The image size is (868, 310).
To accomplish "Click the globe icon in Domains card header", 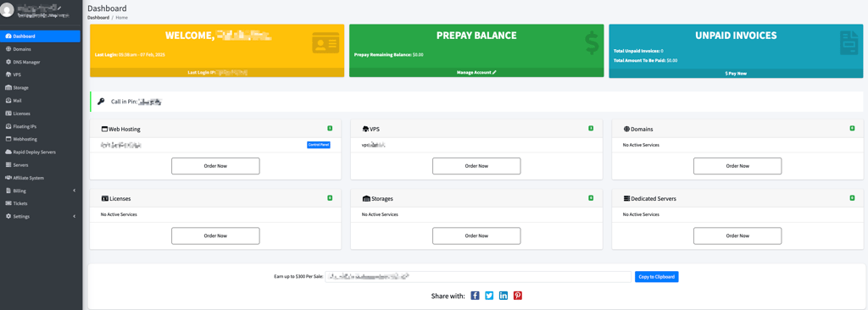I will 626,129.
